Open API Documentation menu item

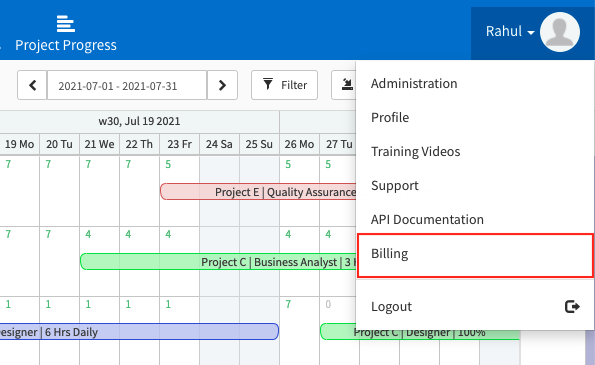(x=475, y=219)
